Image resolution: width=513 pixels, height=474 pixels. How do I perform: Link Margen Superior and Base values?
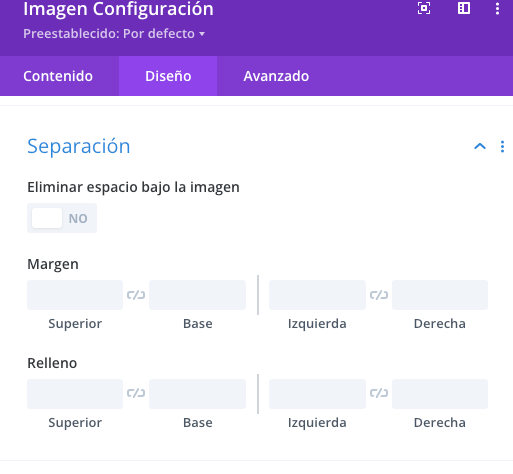(136, 295)
